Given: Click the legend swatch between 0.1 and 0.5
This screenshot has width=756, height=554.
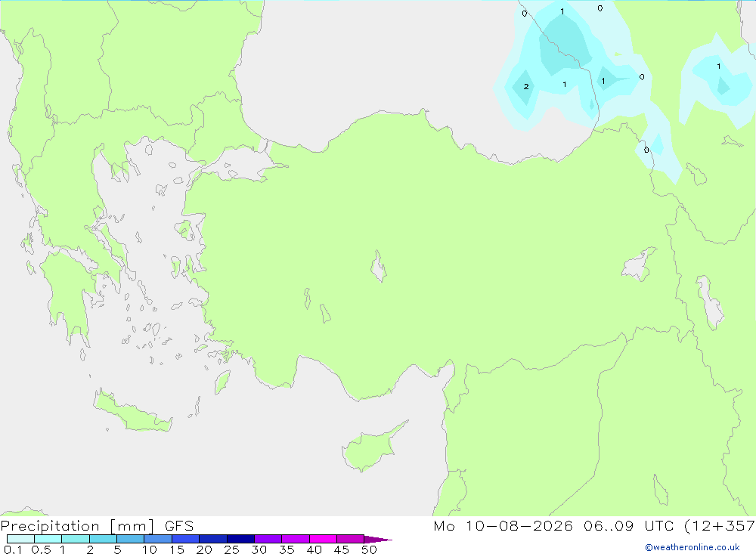Looking at the screenshot, I should pyautogui.click(x=20, y=539).
